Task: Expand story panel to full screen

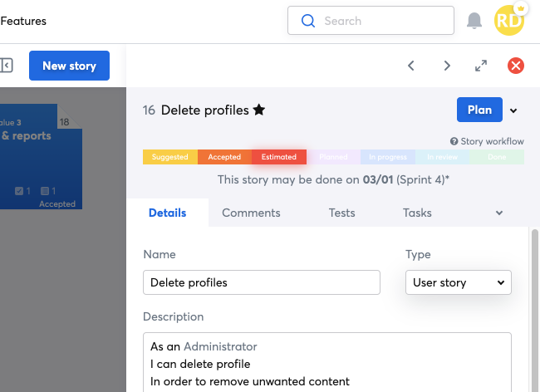Action: coord(481,66)
